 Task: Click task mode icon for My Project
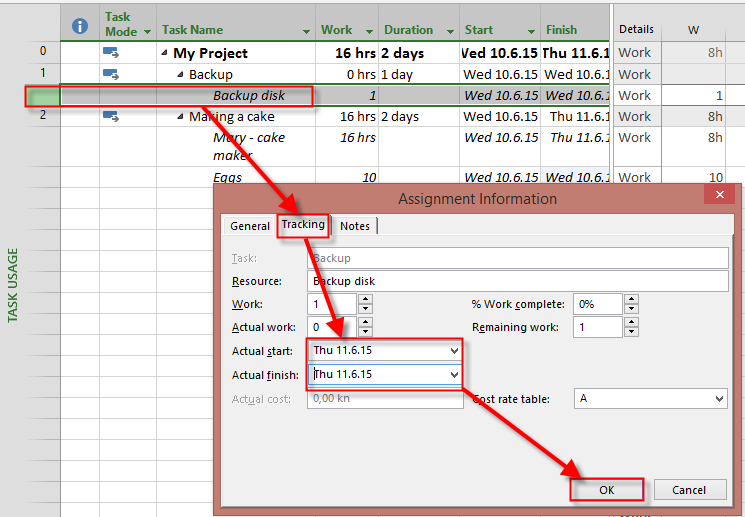click(111, 53)
